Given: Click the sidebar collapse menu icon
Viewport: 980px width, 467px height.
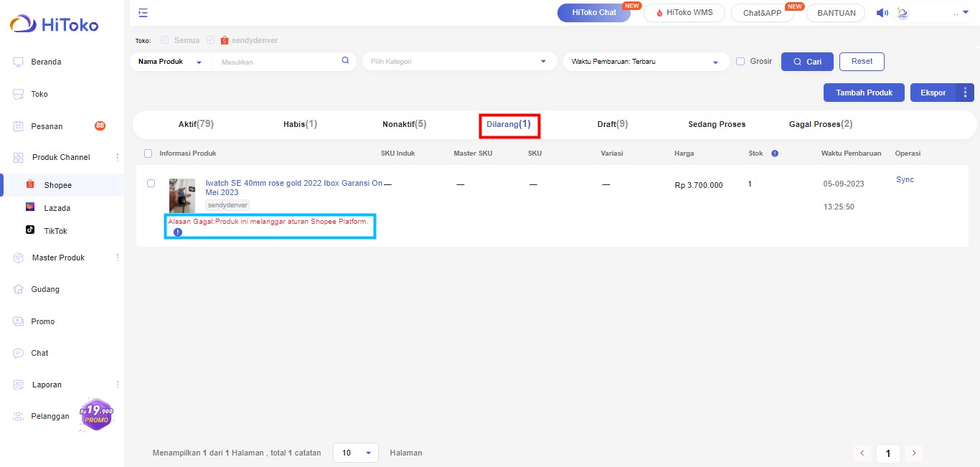Looking at the screenshot, I should (143, 13).
